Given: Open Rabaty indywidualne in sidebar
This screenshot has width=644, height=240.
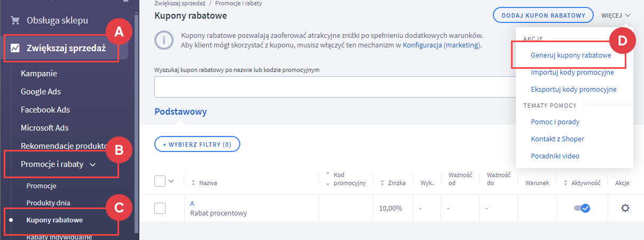Looking at the screenshot, I should point(59,237).
